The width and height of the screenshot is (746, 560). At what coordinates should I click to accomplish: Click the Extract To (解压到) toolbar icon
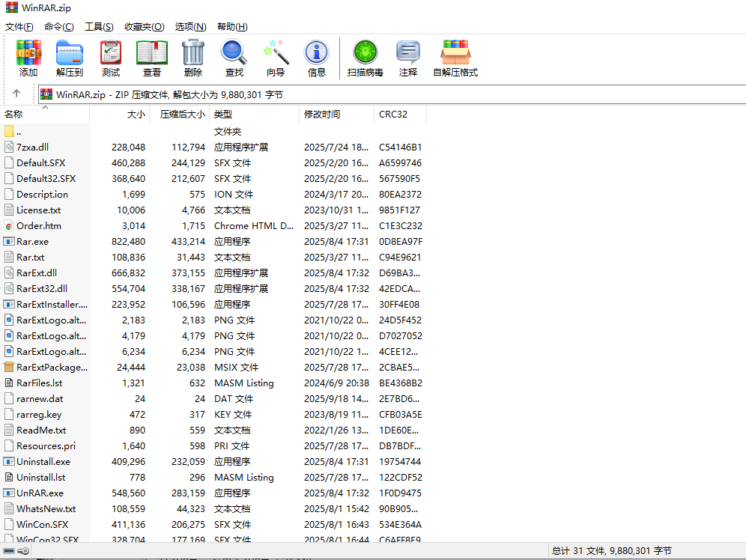click(x=70, y=52)
